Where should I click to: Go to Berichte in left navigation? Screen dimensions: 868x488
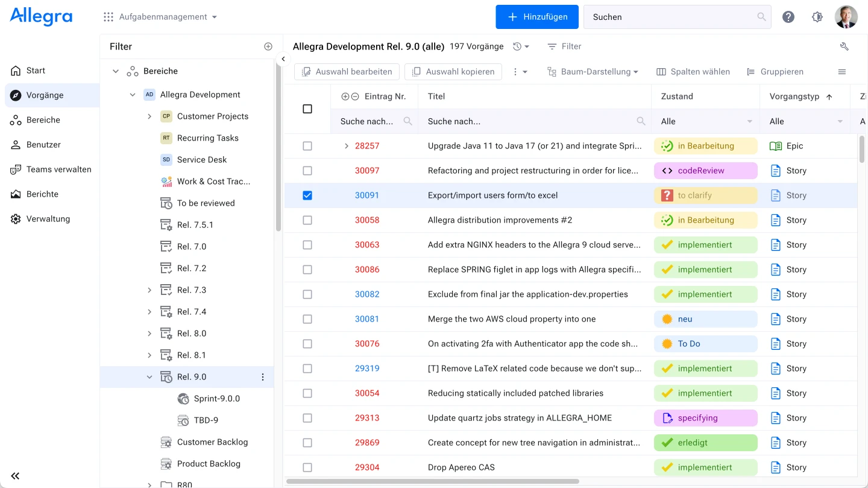point(42,194)
